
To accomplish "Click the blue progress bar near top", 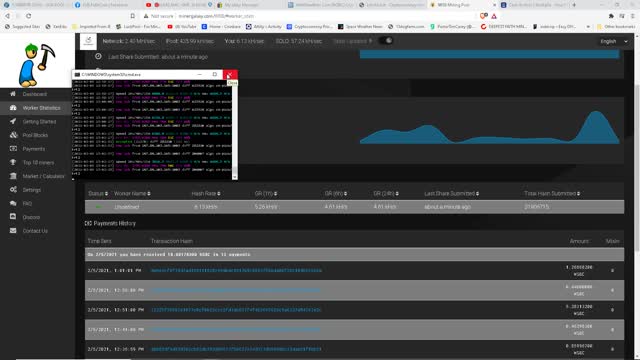I will 489,54.
